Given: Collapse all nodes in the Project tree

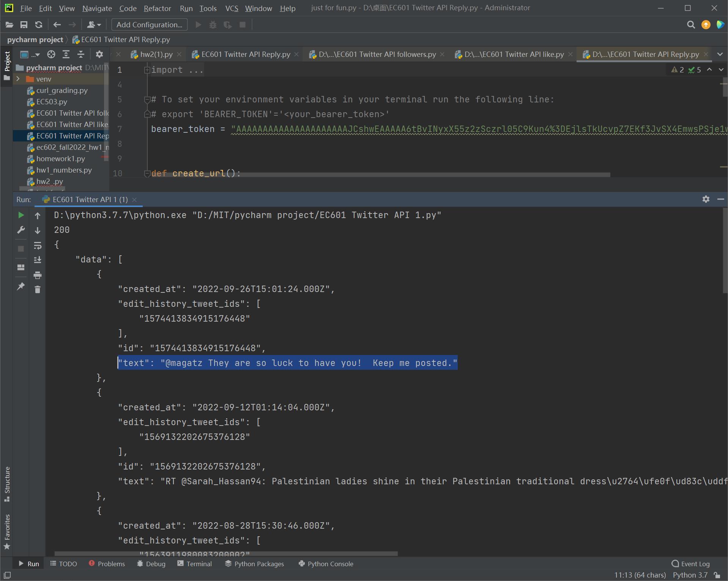Looking at the screenshot, I should tap(81, 54).
